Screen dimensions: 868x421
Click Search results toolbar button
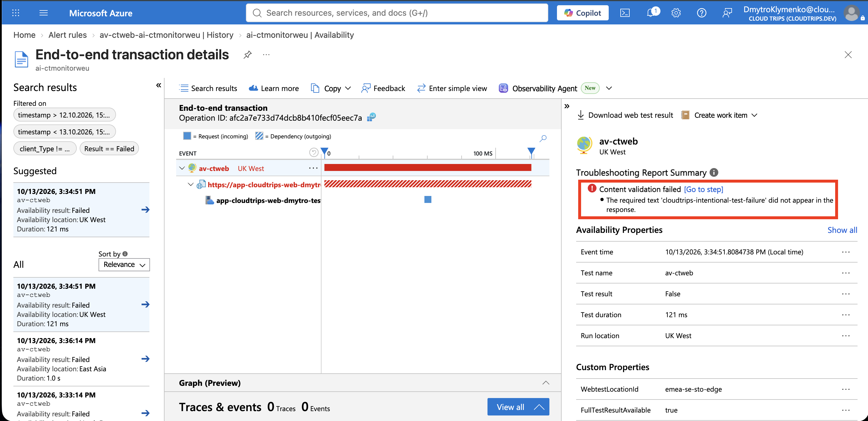click(x=208, y=88)
